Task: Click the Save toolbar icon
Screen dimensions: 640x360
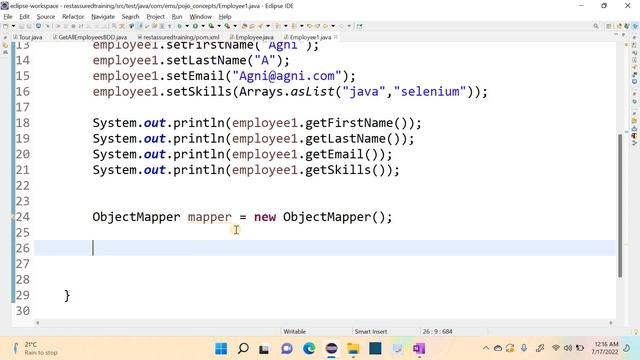Action: click(x=21, y=26)
